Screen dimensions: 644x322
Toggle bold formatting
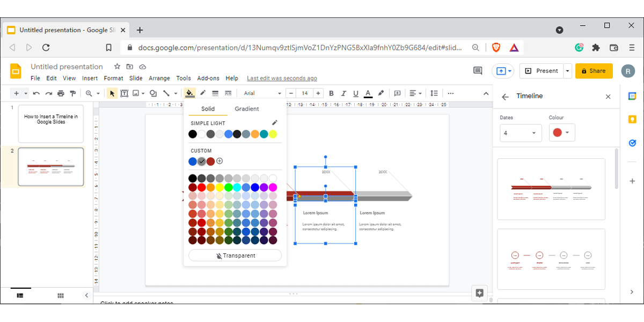tap(331, 93)
